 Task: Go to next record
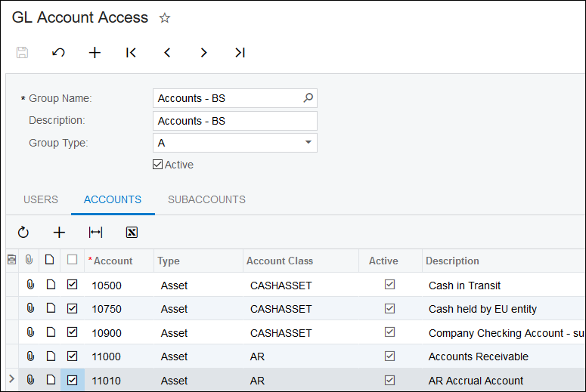[x=203, y=53]
